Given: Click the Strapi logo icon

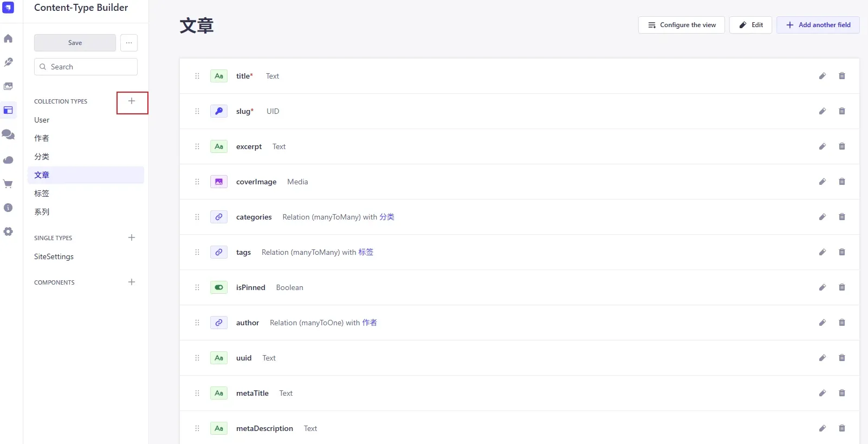Looking at the screenshot, I should (8, 8).
